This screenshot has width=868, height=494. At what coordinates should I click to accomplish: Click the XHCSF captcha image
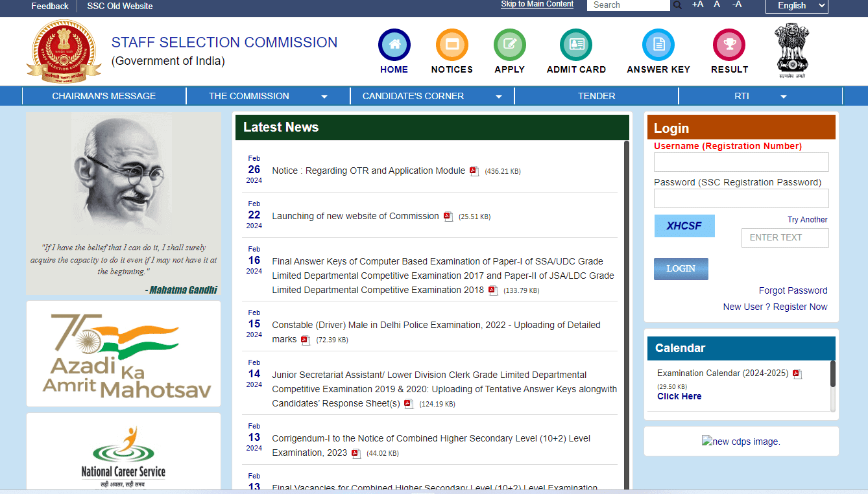click(x=684, y=226)
